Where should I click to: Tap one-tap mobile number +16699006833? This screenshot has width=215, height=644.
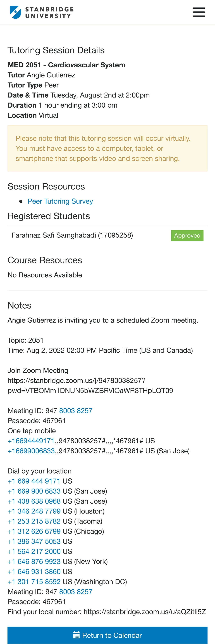[x=31, y=451]
